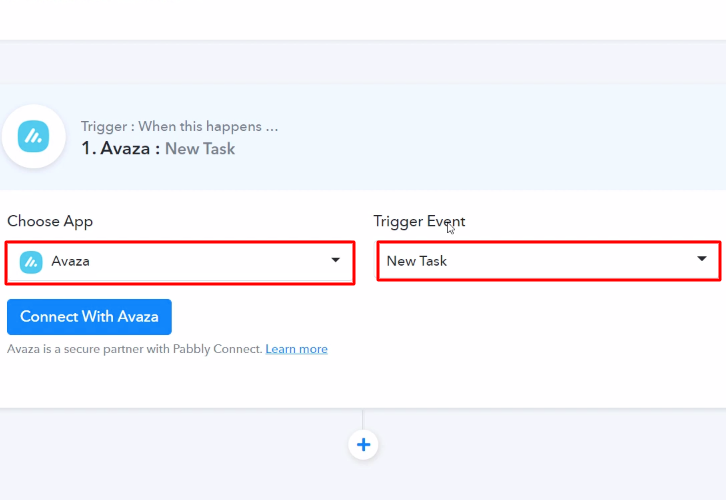726x500 pixels.
Task: Open the Choose App field showing Avaza
Action: (x=180, y=262)
